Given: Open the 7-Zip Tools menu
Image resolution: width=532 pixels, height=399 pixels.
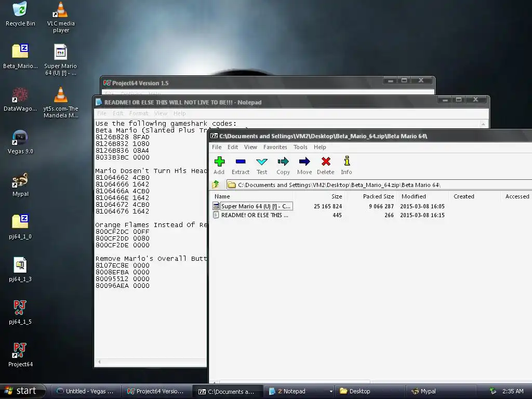Looking at the screenshot, I should coord(300,147).
